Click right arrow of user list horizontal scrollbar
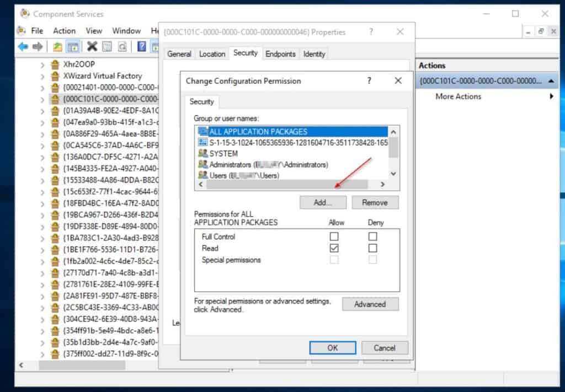 click(x=383, y=184)
